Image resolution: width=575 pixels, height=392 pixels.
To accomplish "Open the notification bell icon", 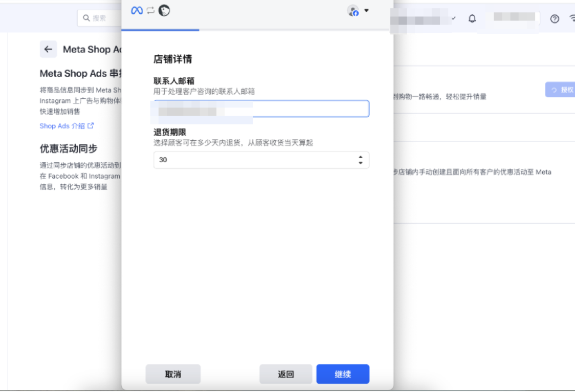I will [472, 18].
